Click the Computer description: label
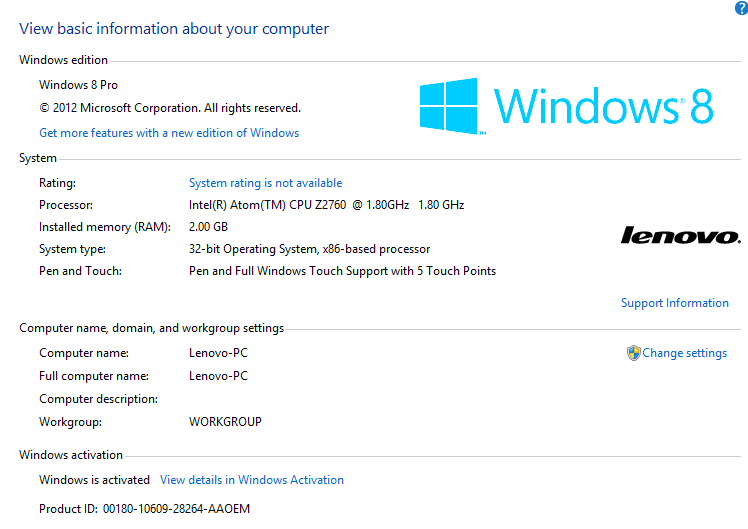 click(98, 399)
